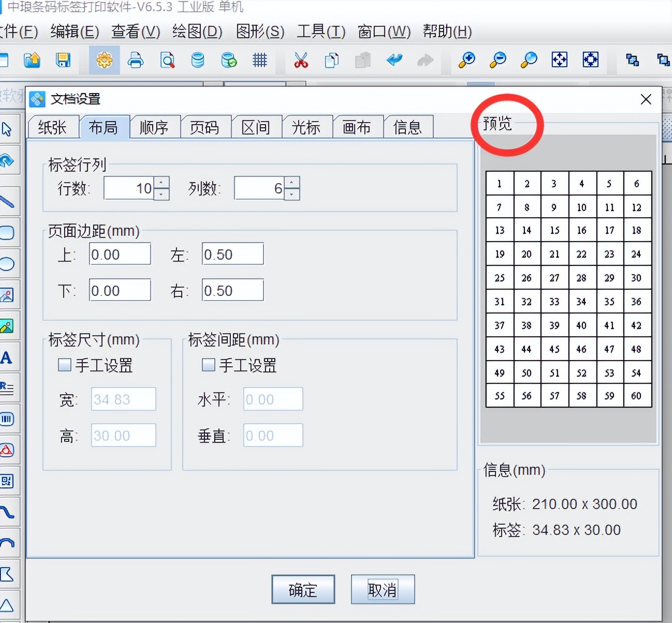Screen dimensions: 672x623
Task: Open the 窗口(W) menu
Action: (384, 32)
